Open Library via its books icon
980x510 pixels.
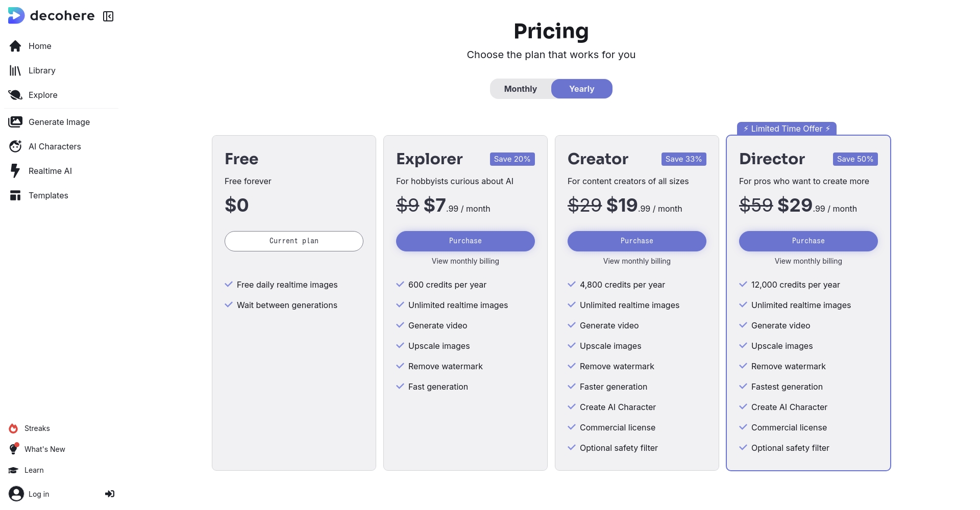(x=15, y=70)
